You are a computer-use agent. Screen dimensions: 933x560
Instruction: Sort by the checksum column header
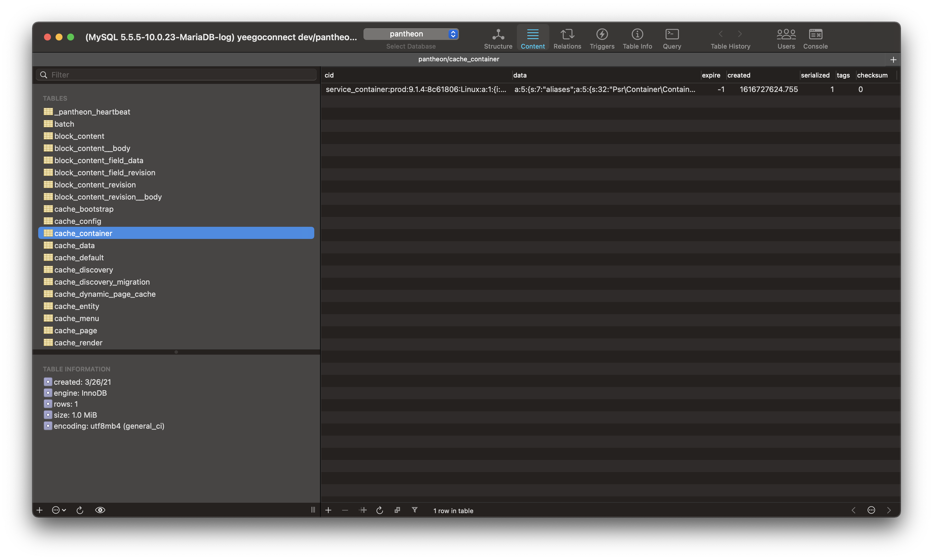(x=876, y=75)
